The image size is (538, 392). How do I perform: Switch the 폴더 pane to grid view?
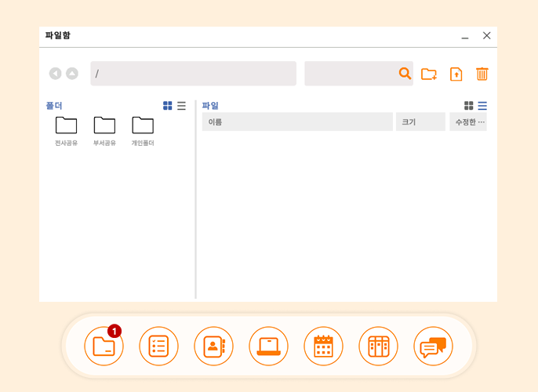pos(168,106)
